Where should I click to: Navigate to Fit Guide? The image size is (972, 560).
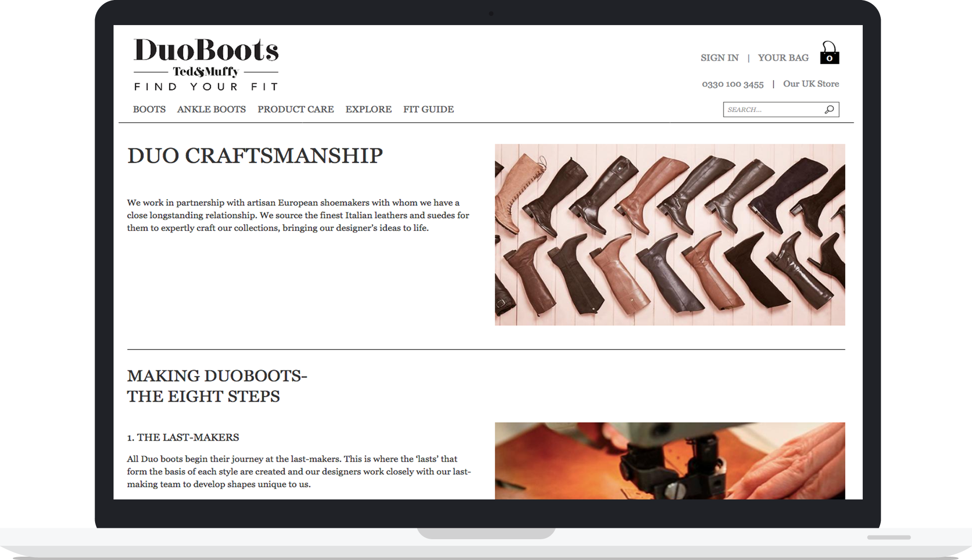(x=429, y=109)
